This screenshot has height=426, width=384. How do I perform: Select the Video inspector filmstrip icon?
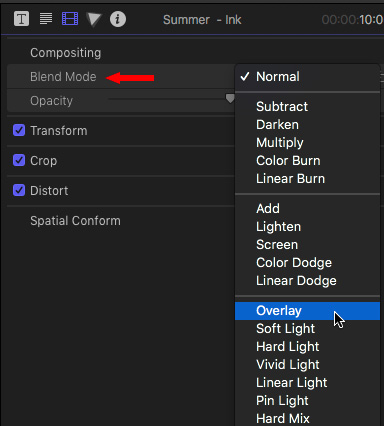[70, 19]
